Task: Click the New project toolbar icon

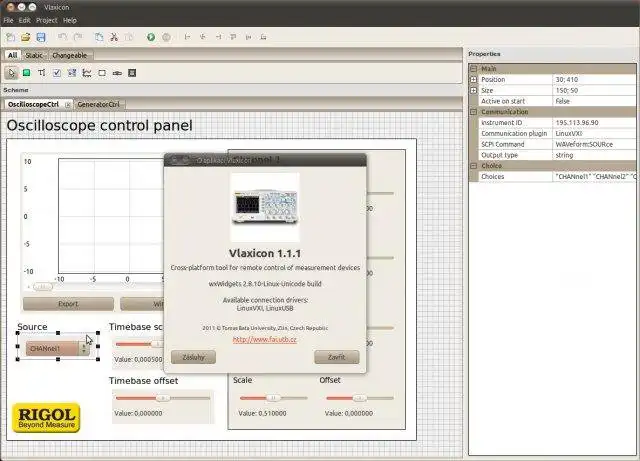Action: (11, 37)
